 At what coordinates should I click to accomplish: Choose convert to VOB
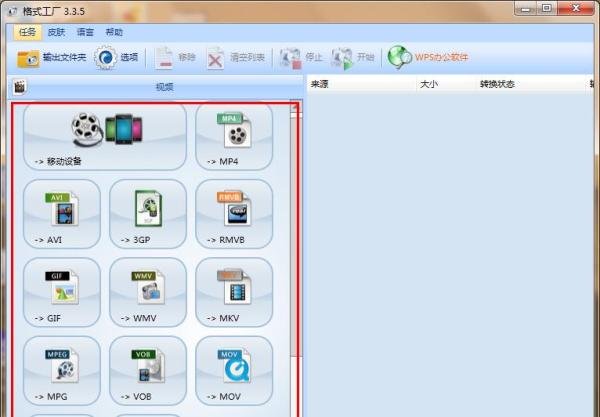(x=148, y=371)
